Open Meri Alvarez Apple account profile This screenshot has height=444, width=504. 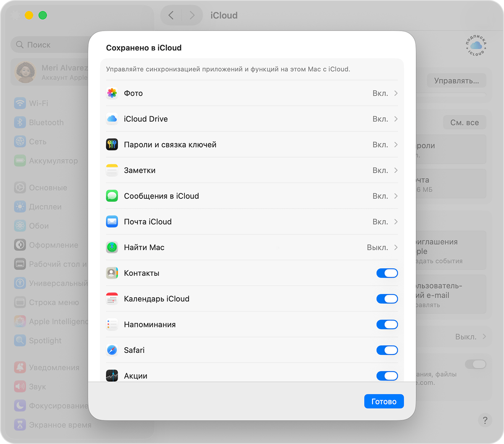click(50, 72)
